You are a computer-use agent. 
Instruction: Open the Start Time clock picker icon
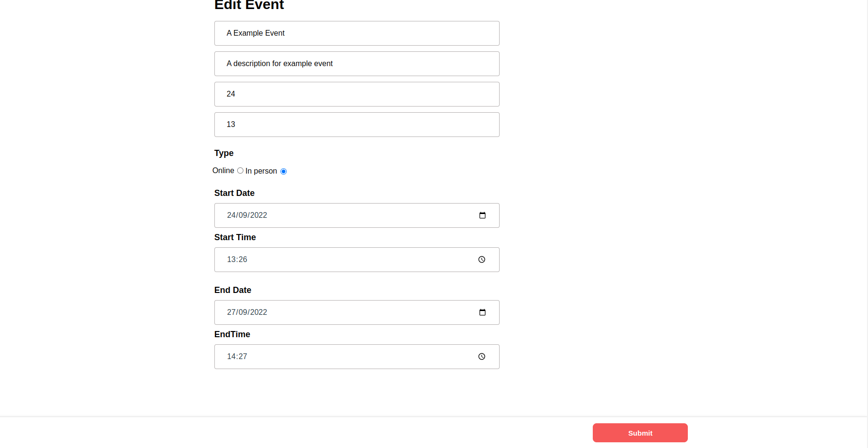coord(481,260)
